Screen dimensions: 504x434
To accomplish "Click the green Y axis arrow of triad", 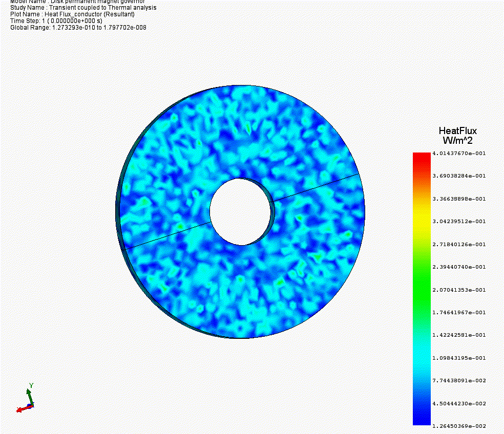I will click(30, 395).
